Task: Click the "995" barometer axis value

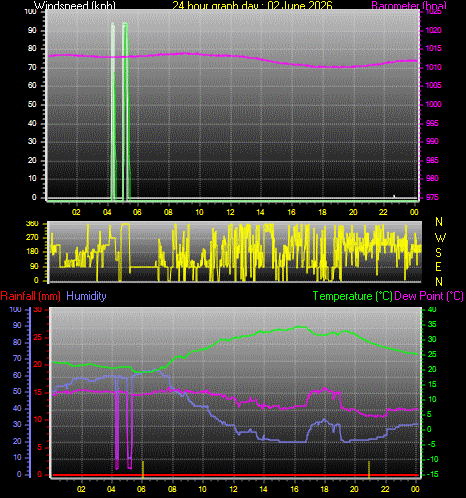Action: tap(432, 124)
